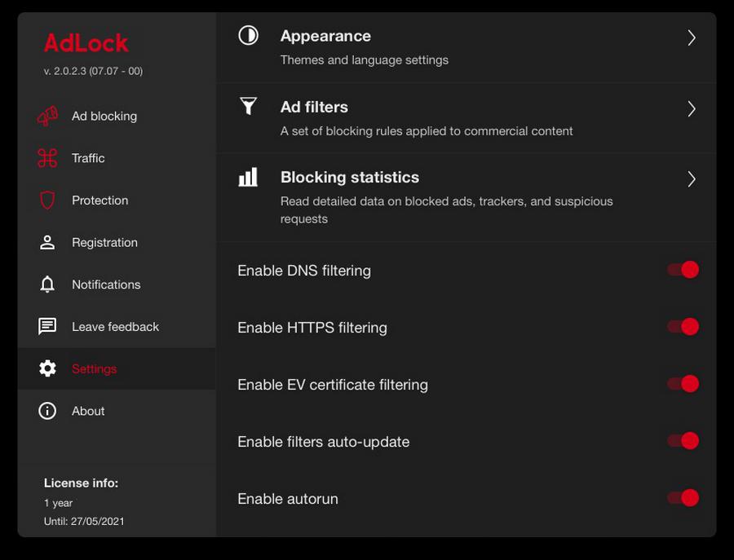
Task: Open the About page label
Action: pyautogui.click(x=88, y=411)
